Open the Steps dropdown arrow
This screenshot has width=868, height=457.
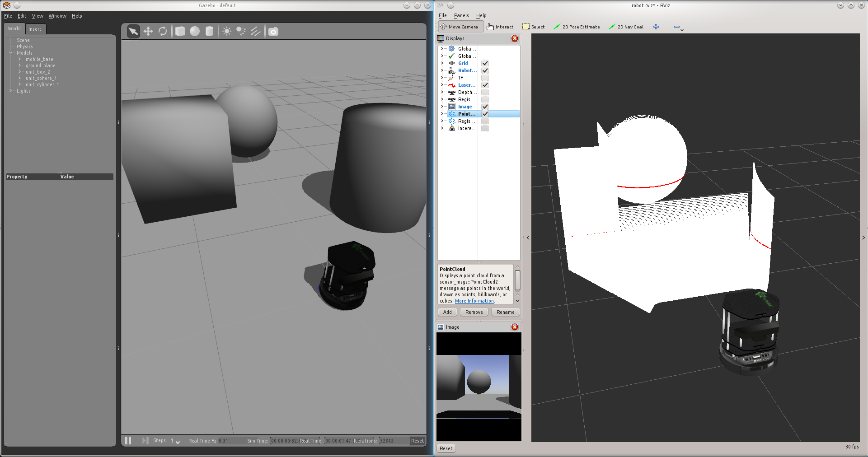(178, 441)
